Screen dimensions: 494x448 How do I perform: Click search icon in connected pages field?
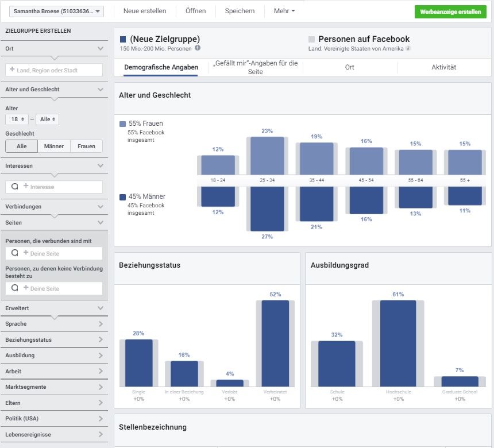tap(14, 253)
